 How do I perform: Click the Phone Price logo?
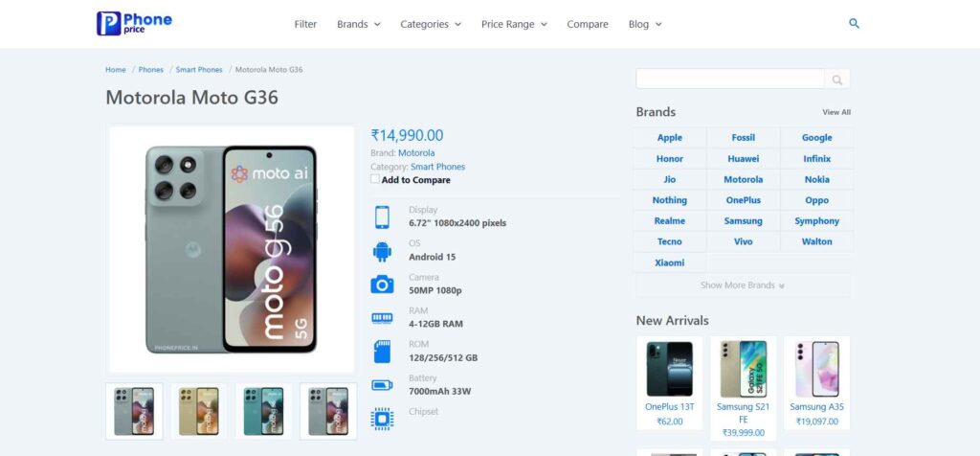click(134, 24)
